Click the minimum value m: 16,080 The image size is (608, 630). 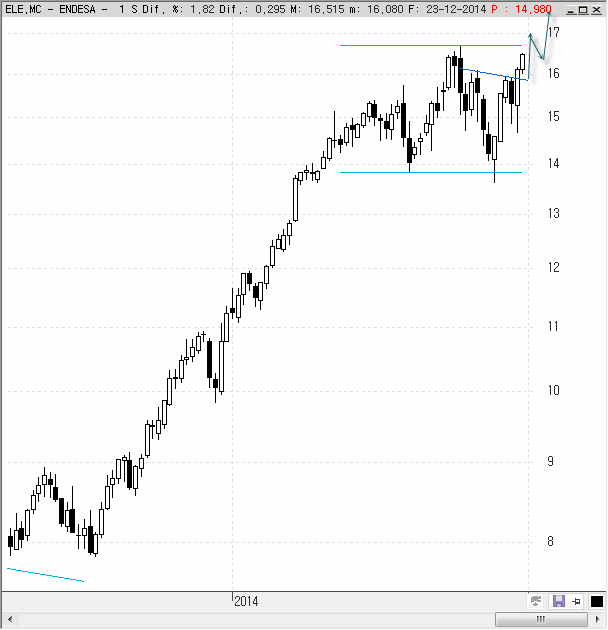click(x=377, y=9)
